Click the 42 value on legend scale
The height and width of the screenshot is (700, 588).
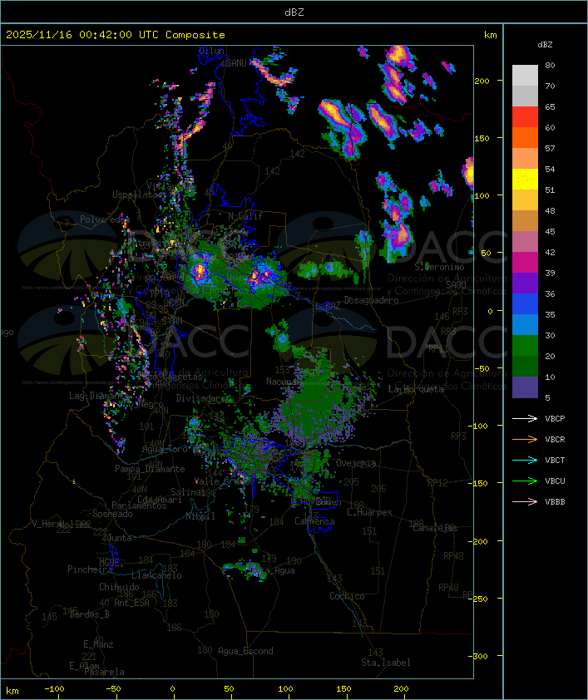[550, 252]
